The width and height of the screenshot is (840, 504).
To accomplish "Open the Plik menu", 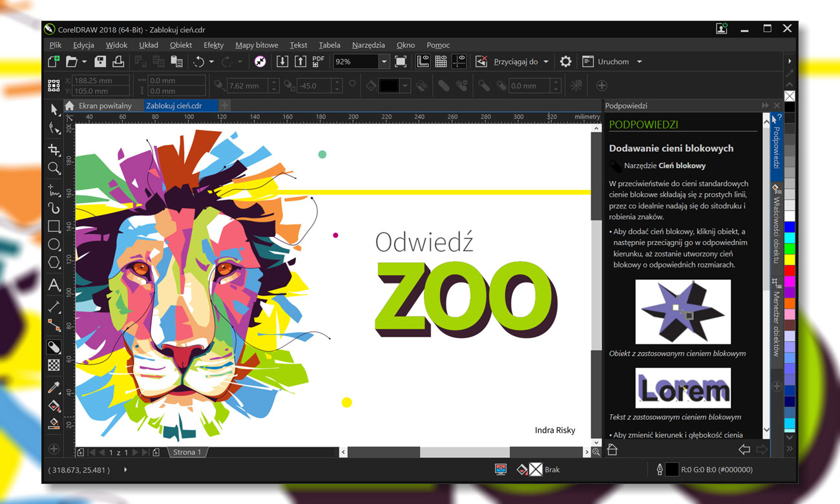I will tap(55, 45).
